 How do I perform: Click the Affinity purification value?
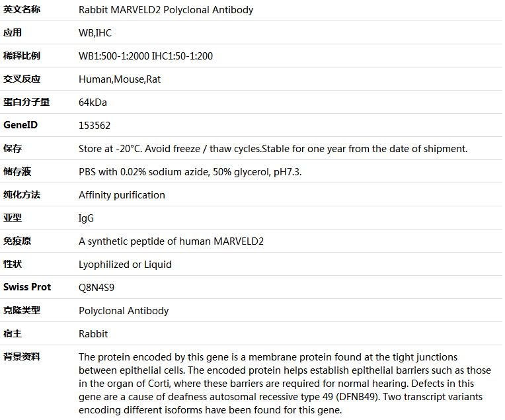pyautogui.click(x=122, y=195)
